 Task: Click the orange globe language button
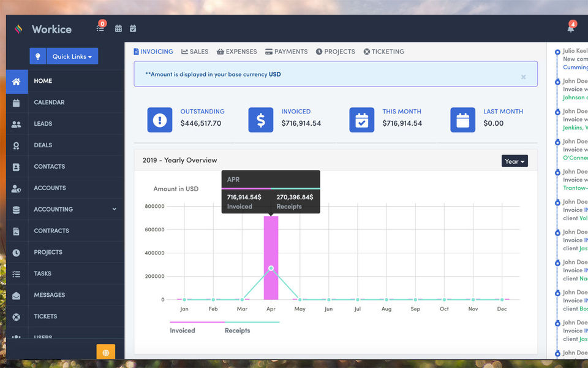tap(106, 353)
